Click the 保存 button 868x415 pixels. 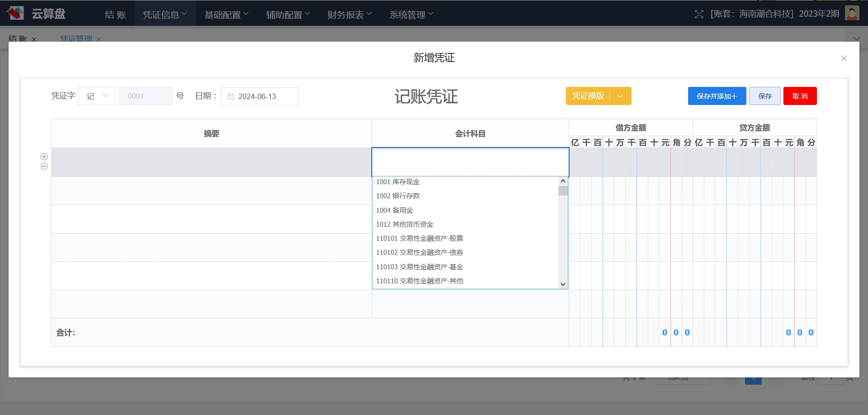[x=764, y=96]
